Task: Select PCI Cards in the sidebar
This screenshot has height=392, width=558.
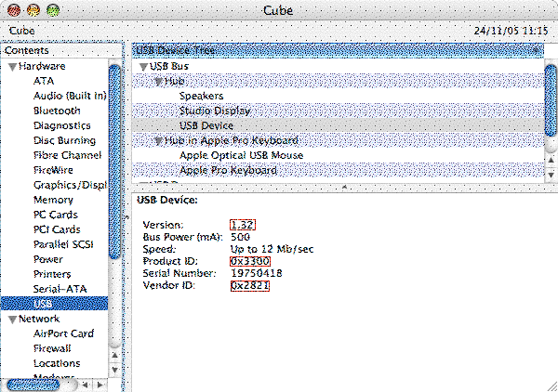Action: (x=57, y=229)
